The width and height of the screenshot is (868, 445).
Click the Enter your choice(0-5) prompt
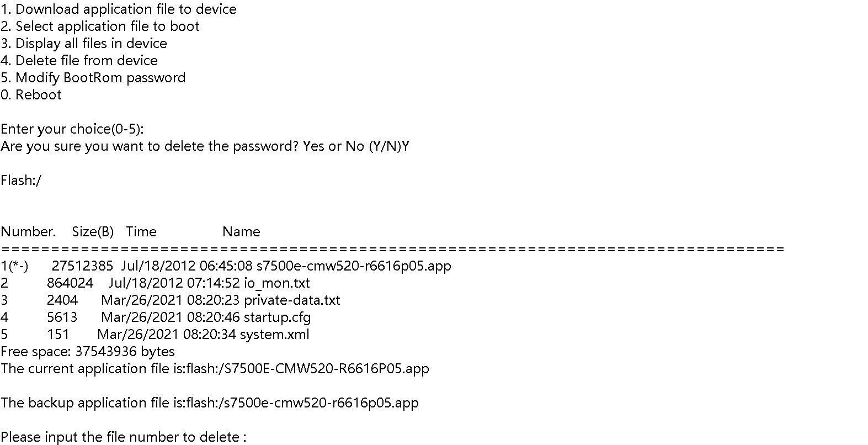click(72, 129)
